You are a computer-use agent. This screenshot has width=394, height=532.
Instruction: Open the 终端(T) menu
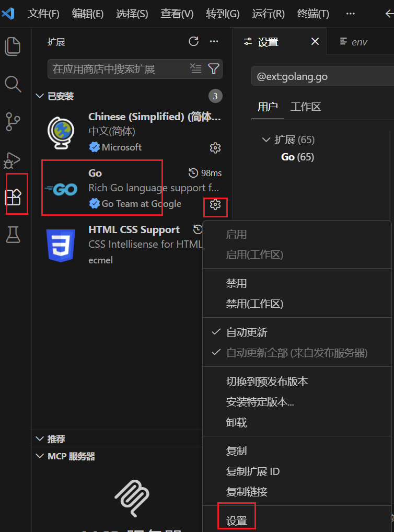(x=313, y=14)
